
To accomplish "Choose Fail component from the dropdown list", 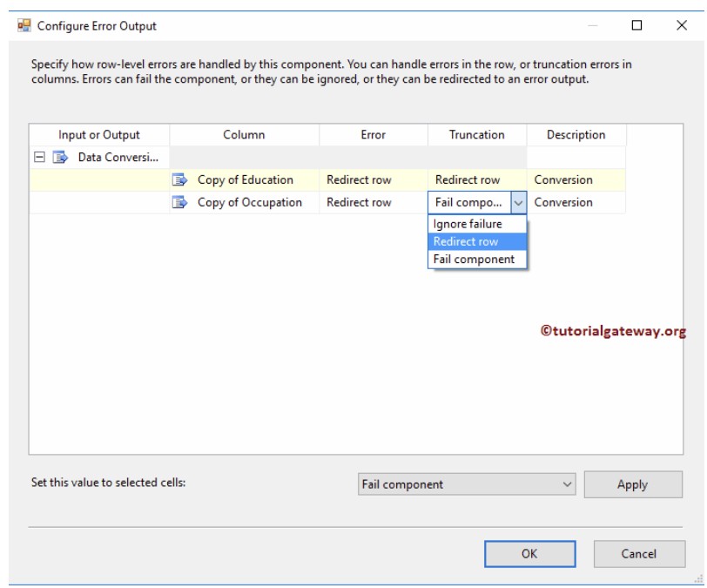I will coord(477,260).
